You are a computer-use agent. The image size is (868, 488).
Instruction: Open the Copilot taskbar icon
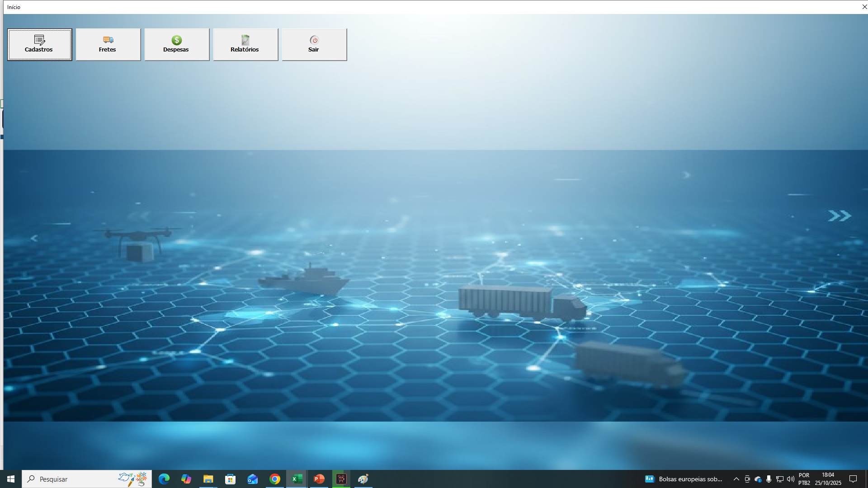(186, 479)
